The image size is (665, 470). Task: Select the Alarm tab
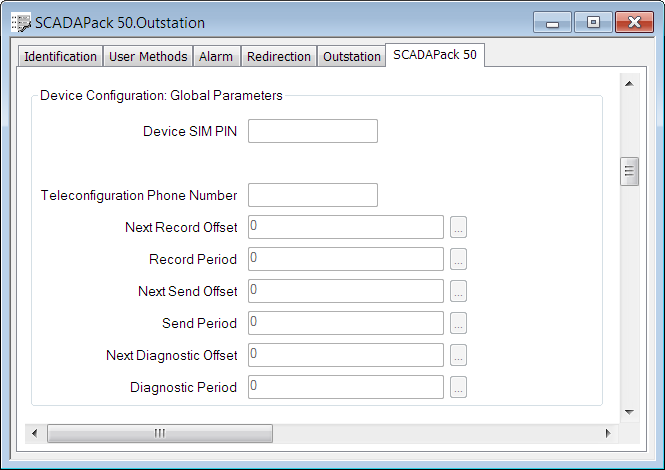click(216, 57)
